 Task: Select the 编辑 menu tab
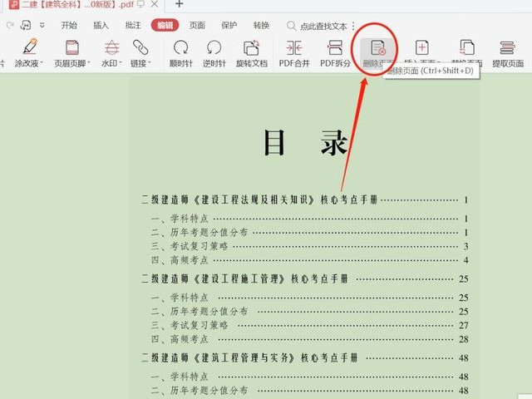(165, 26)
